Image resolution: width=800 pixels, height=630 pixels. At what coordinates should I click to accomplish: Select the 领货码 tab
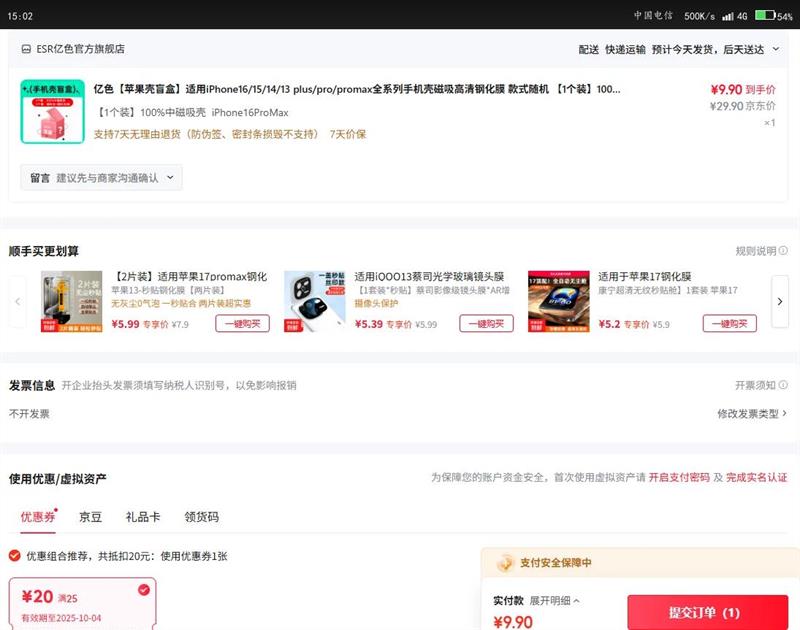coord(201,517)
